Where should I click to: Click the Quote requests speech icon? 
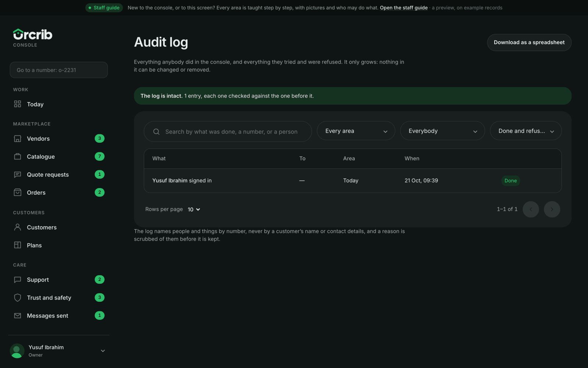point(18,174)
